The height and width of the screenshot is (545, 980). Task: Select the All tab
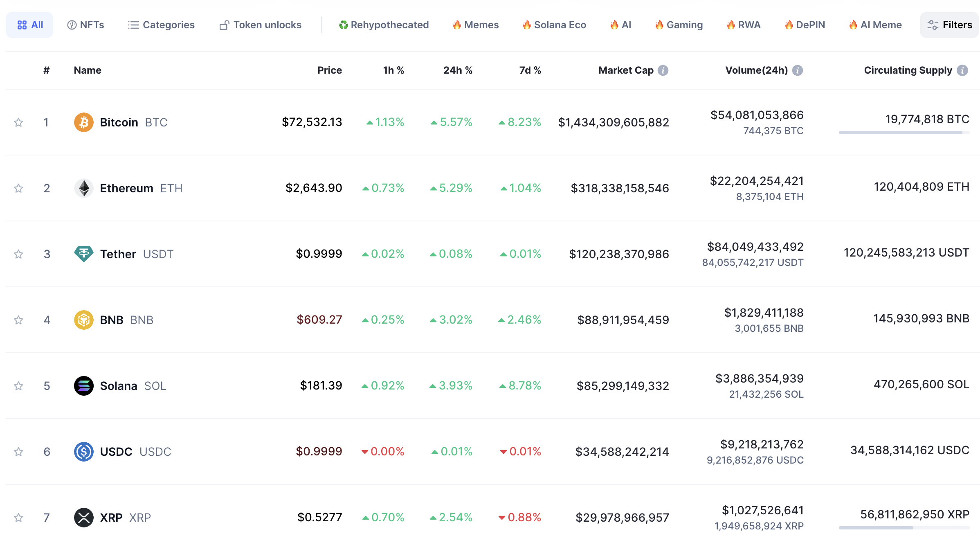(29, 25)
